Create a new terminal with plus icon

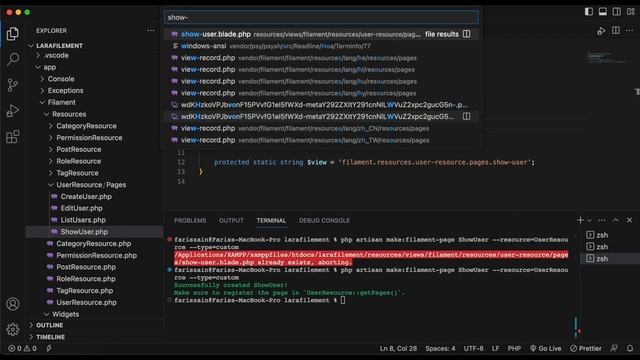[580, 220]
